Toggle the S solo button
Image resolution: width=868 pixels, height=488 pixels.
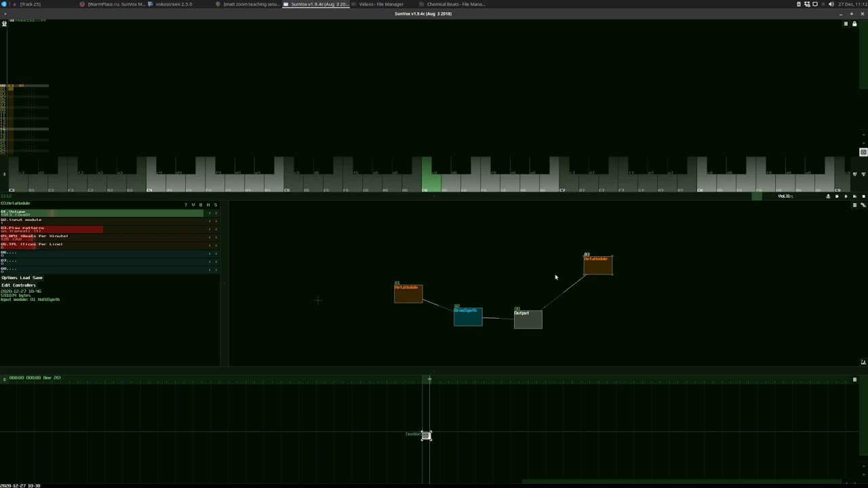point(216,205)
